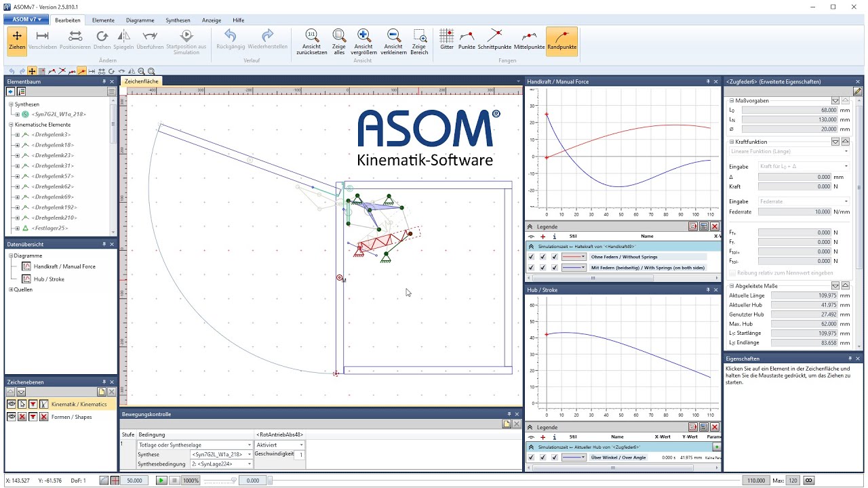Click Startposition aus Simulation icon
Screen dimensions: 868x488
pos(186,41)
